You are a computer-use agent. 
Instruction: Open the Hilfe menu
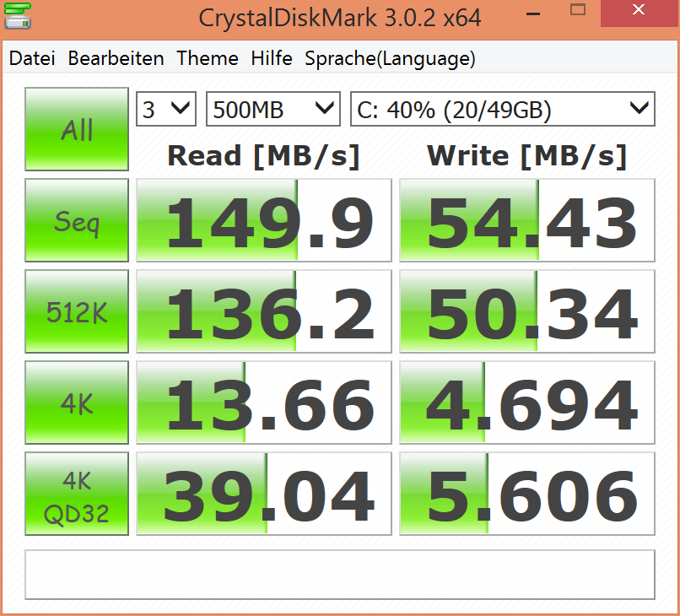(272, 58)
